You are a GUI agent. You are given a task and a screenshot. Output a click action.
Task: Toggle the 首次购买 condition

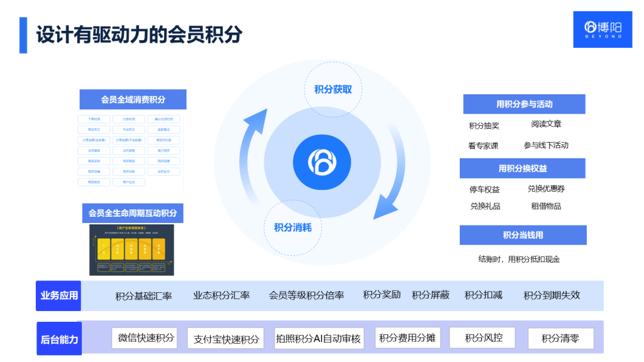coord(163,150)
